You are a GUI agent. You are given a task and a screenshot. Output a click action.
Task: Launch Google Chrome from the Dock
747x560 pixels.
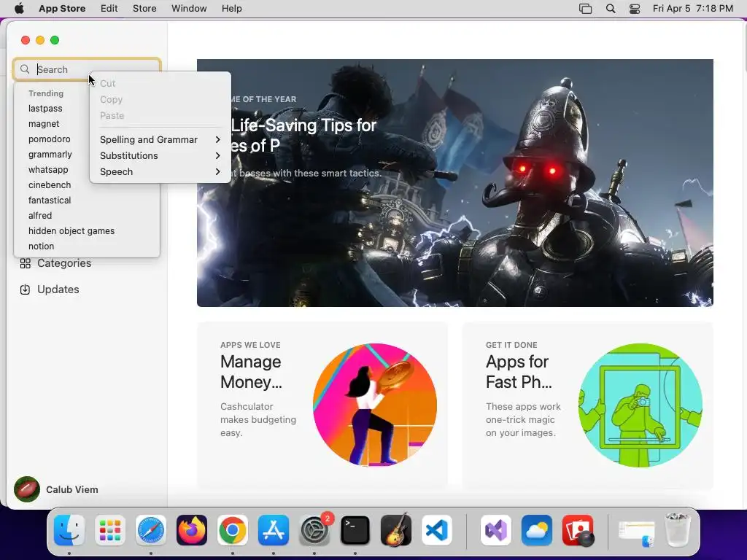(233, 530)
